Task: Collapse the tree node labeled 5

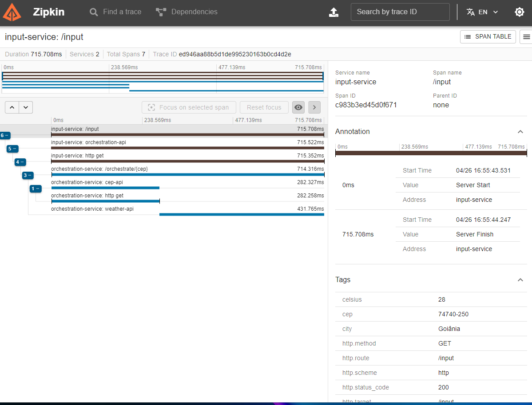Action: 12,149
